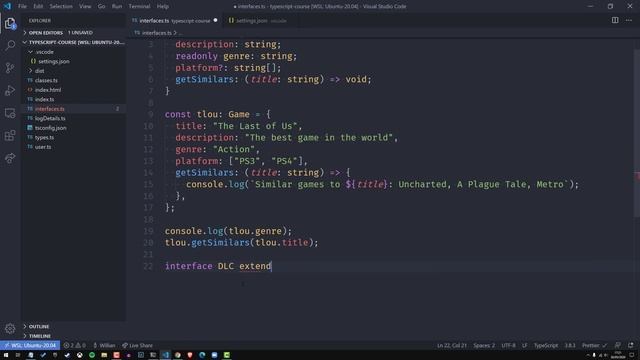
Task: Expand the dist folder
Action: (73, 71)
